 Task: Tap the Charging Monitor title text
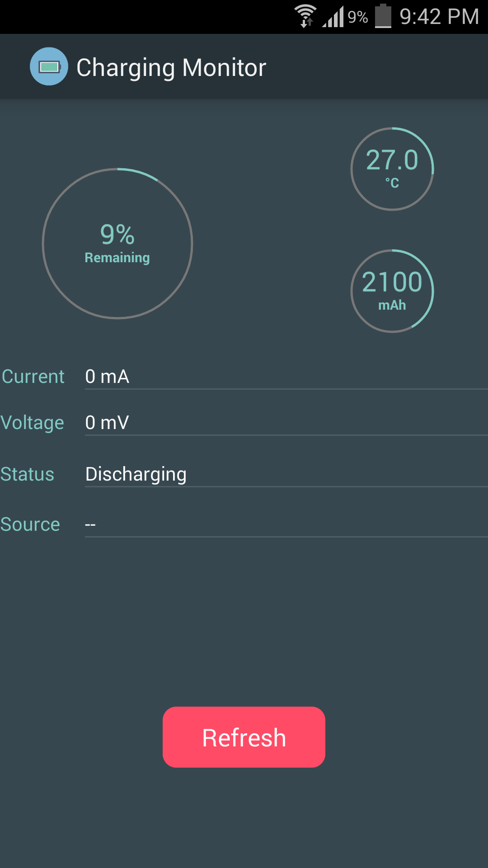(x=171, y=67)
